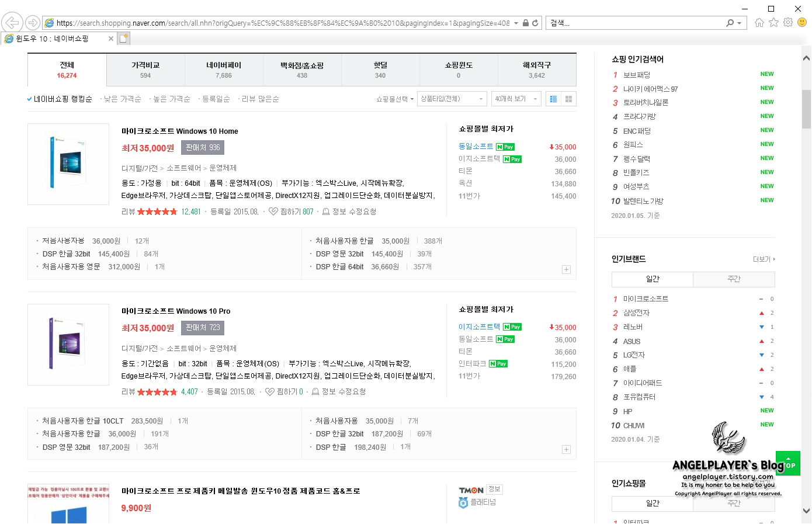Open a new browser tab

pyautogui.click(x=123, y=39)
